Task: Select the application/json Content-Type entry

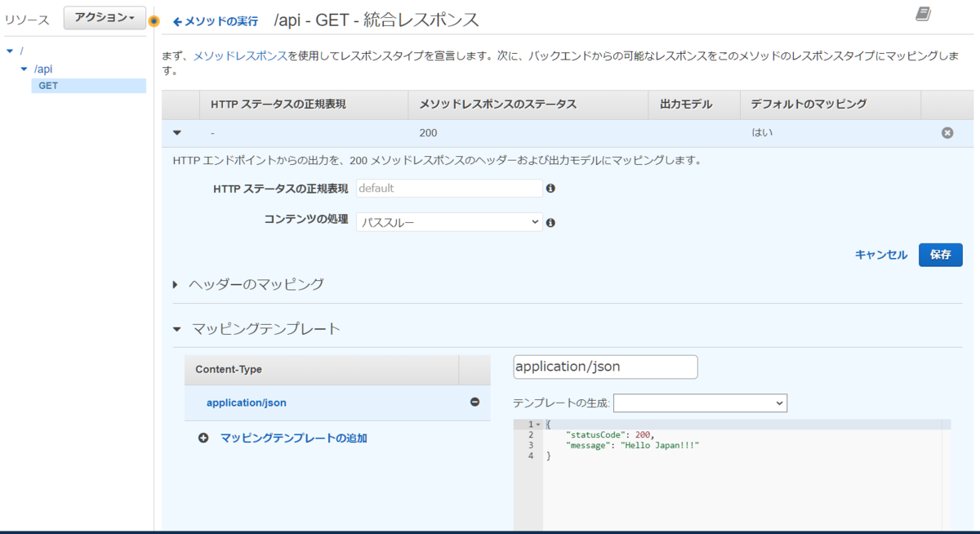Action: pos(246,403)
